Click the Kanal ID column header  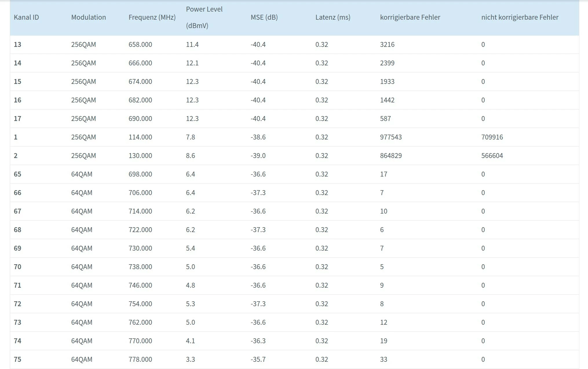(x=26, y=17)
